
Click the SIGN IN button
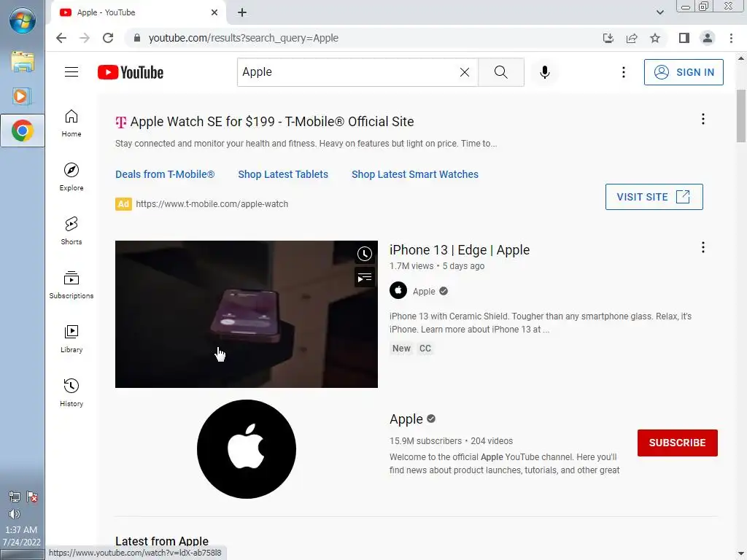click(684, 72)
